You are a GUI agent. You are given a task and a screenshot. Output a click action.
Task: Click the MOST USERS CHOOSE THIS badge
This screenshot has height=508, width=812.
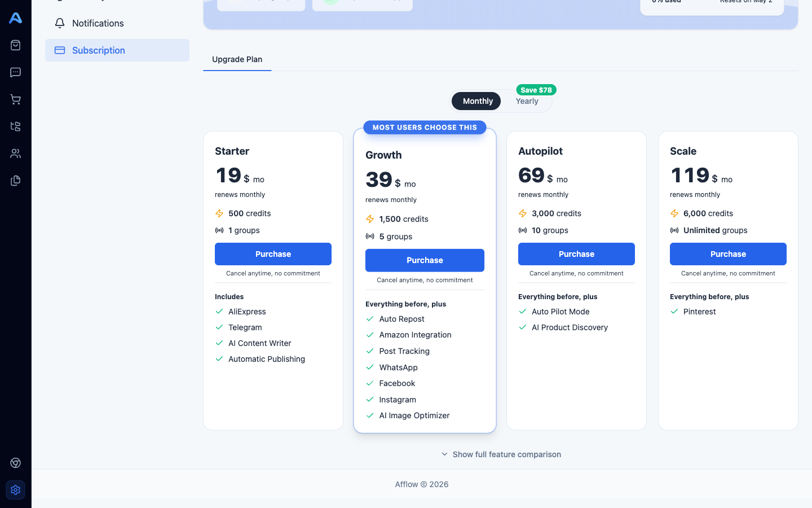point(425,127)
